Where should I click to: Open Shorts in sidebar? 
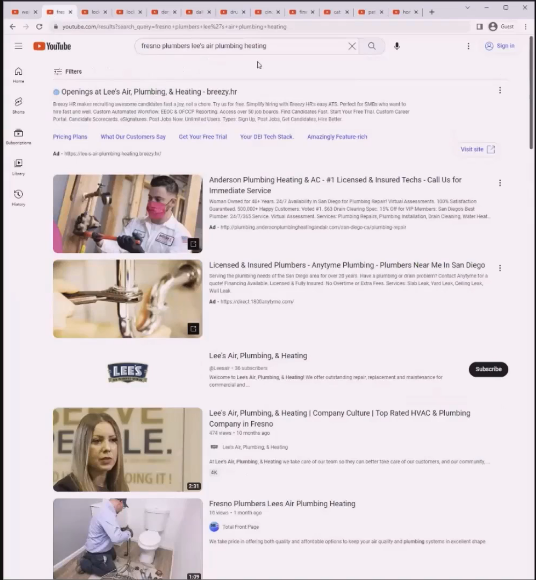(x=18, y=105)
